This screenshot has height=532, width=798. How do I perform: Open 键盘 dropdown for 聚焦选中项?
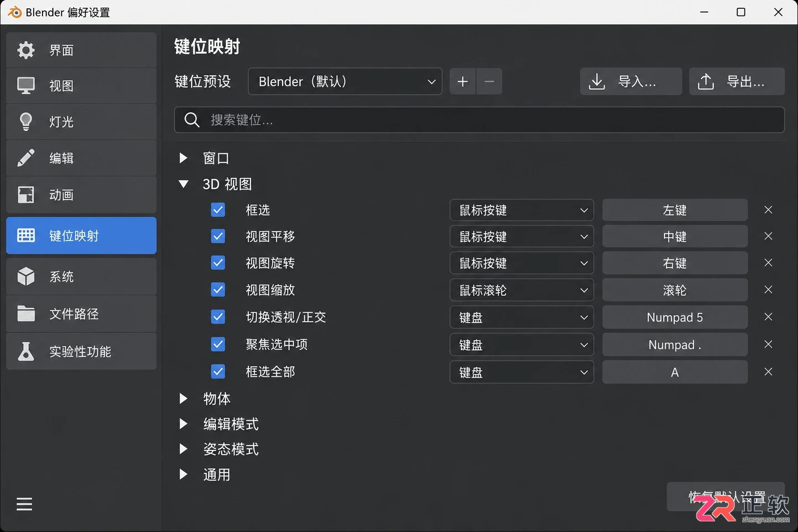(x=522, y=345)
